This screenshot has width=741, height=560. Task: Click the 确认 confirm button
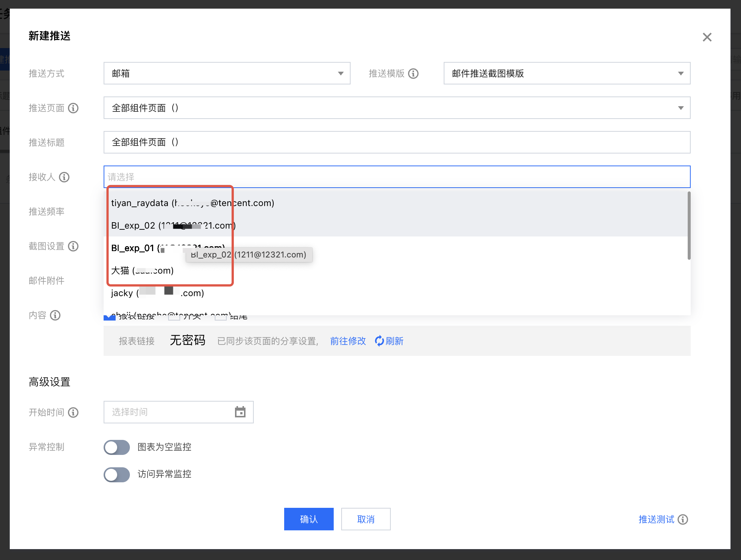(x=309, y=519)
